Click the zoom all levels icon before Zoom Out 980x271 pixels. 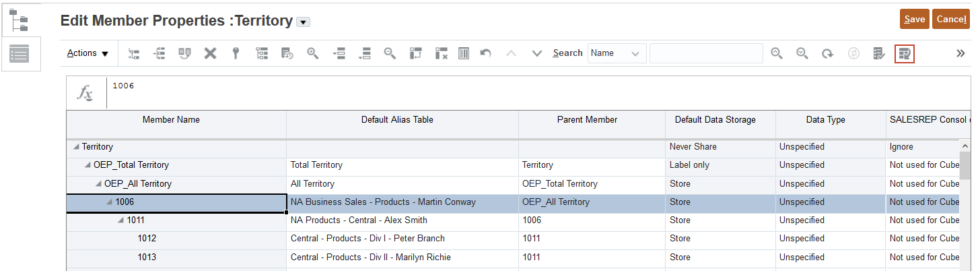pos(364,53)
